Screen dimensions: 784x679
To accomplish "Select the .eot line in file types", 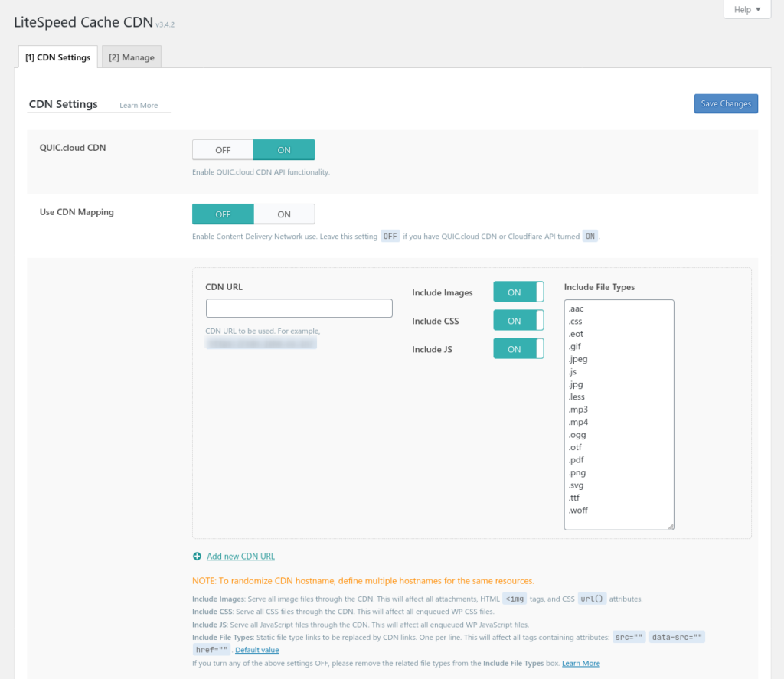I will tap(576, 334).
